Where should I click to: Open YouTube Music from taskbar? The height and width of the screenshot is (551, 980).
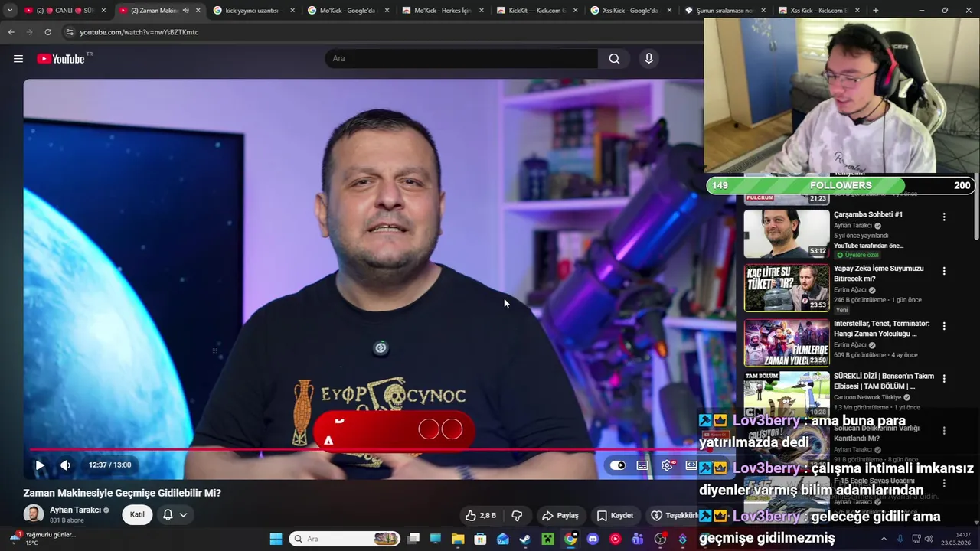point(615,539)
